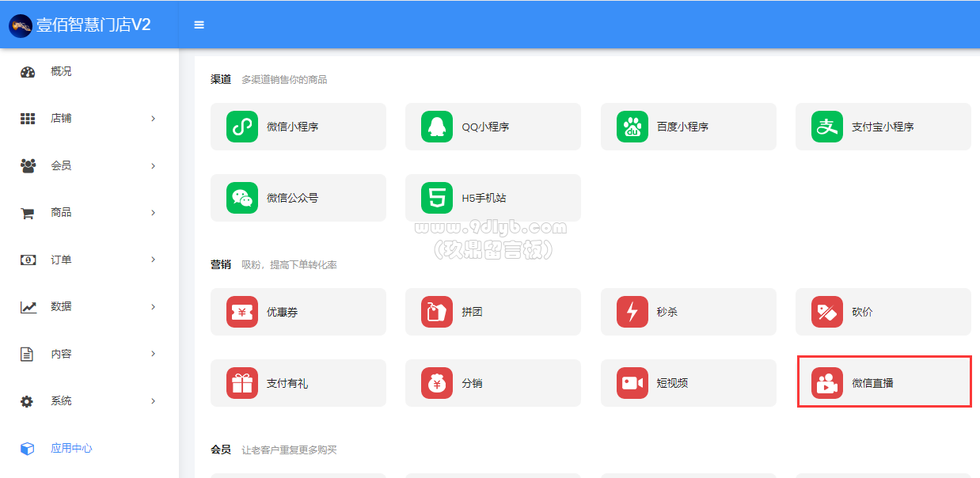Click the hamburger menu toggle icon
The image size is (980, 478).
(x=199, y=25)
